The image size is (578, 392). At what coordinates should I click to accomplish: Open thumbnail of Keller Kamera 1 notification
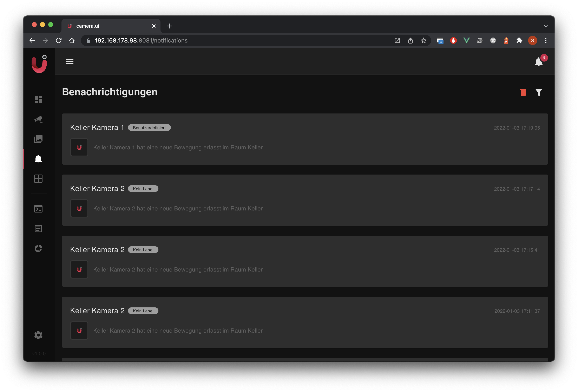click(79, 147)
